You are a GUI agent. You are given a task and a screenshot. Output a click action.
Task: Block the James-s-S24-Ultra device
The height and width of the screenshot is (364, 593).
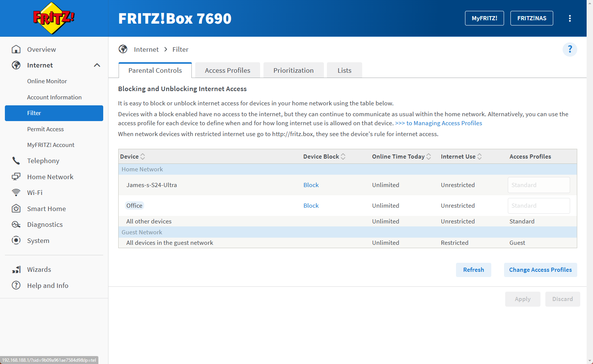point(311,185)
